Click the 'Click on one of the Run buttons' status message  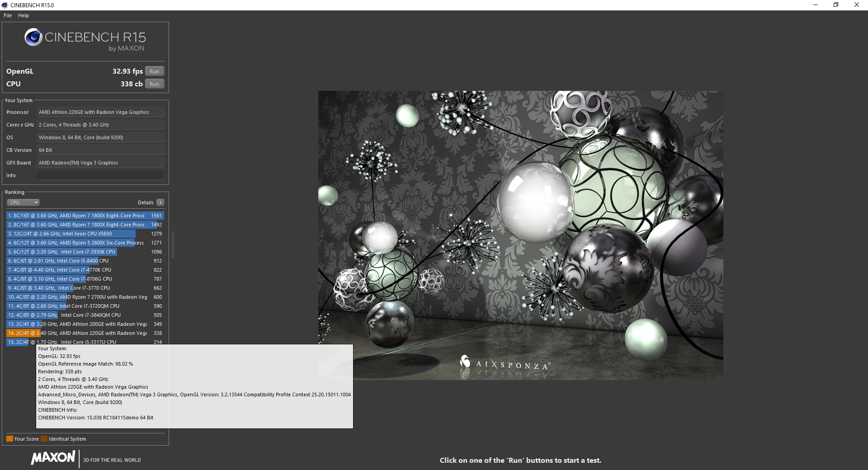pos(520,461)
